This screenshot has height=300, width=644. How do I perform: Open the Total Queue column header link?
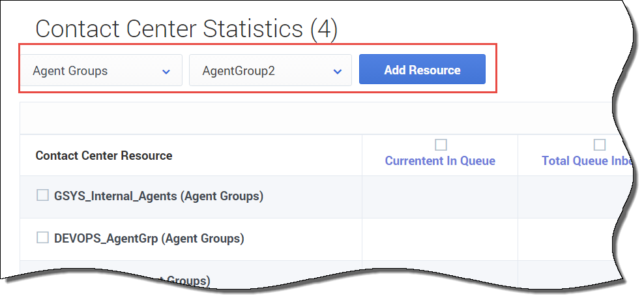click(585, 160)
